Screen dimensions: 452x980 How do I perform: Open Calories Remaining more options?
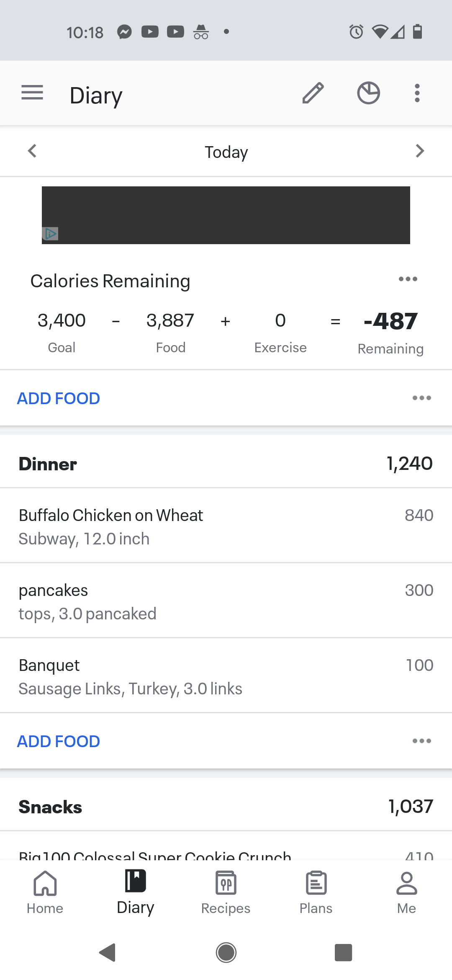408,279
